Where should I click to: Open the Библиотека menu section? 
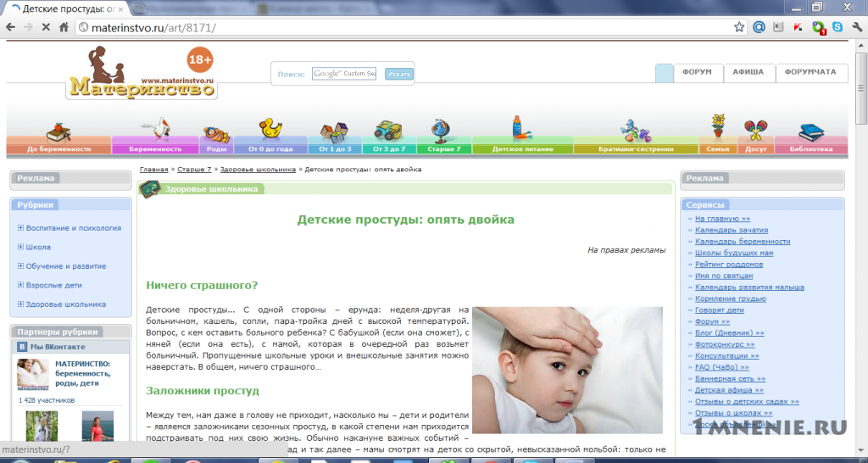coord(811,149)
